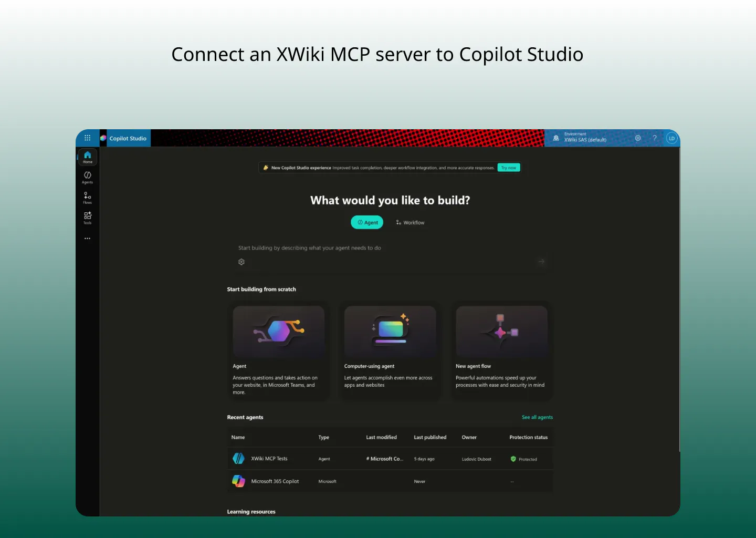Sort by Last published column header
The image size is (756, 538).
coord(430,437)
